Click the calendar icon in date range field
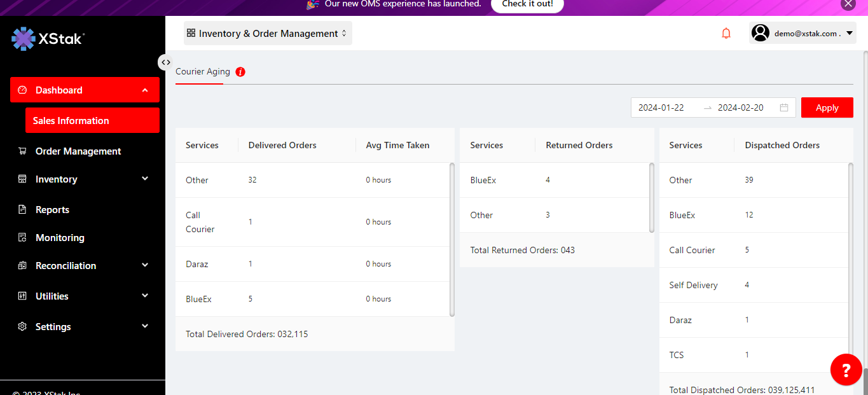This screenshot has height=395, width=868. click(784, 107)
